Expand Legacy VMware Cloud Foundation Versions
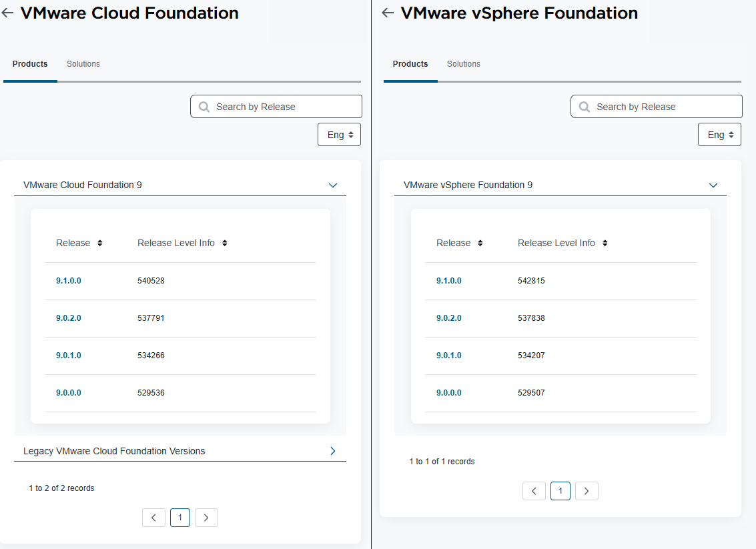Viewport: 756px width, 549px height. coord(333,451)
